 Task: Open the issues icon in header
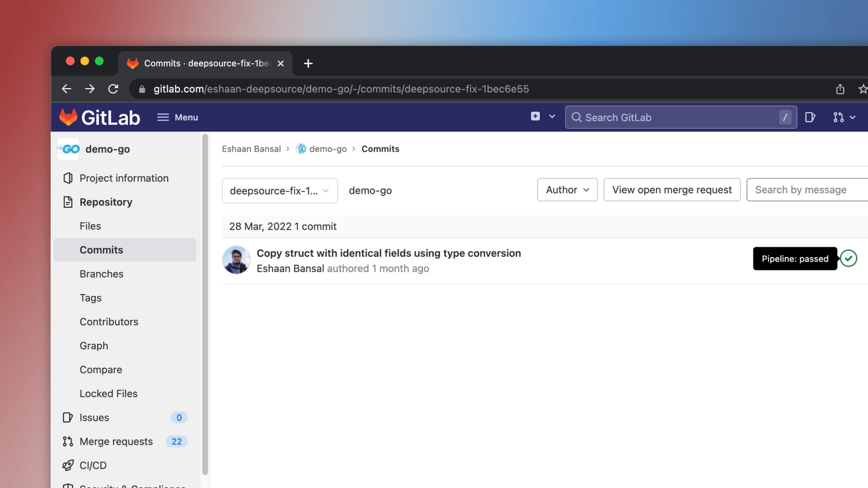(x=810, y=117)
